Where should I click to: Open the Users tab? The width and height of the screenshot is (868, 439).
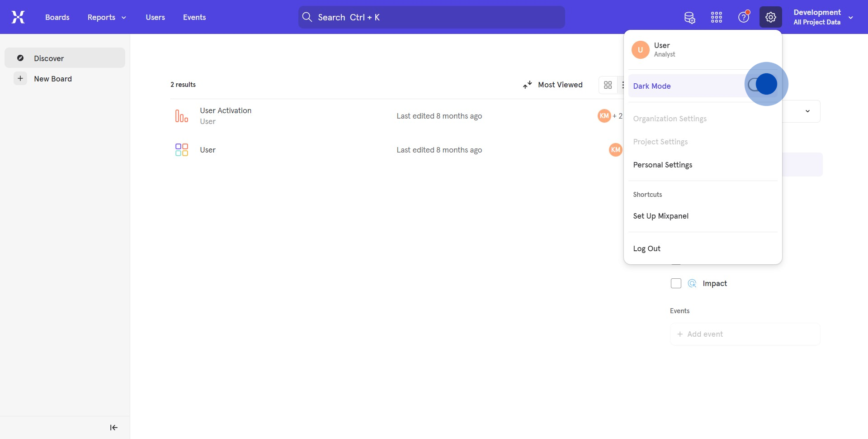[x=155, y=17]
